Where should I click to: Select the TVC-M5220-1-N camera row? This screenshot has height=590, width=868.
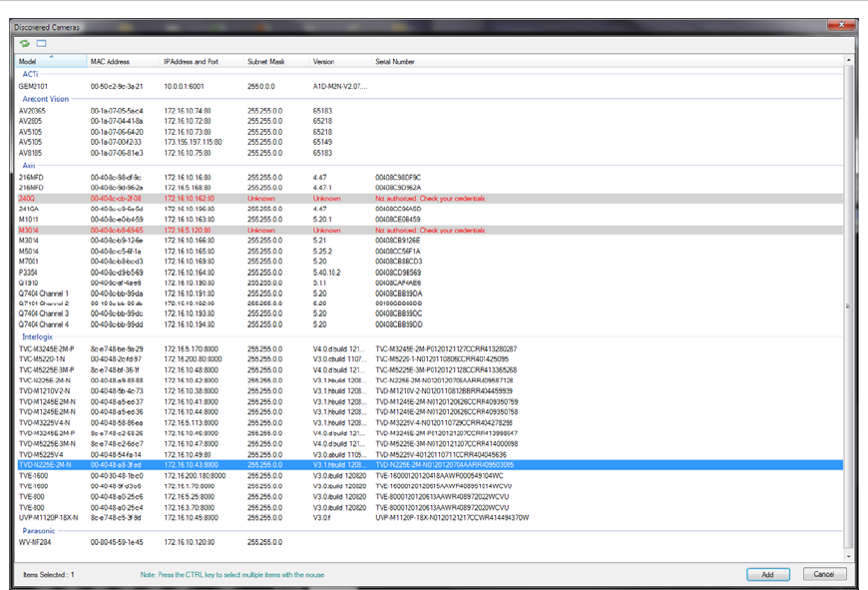coord(430,359)
